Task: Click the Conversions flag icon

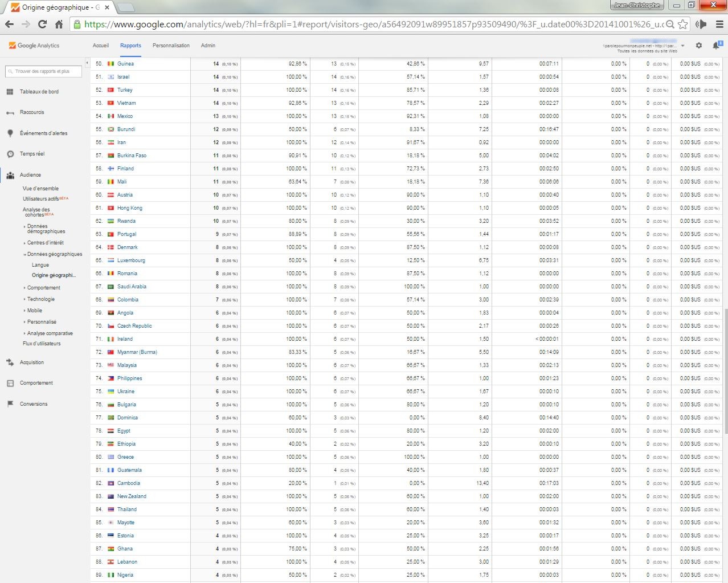Action: [x=10, y=404]
